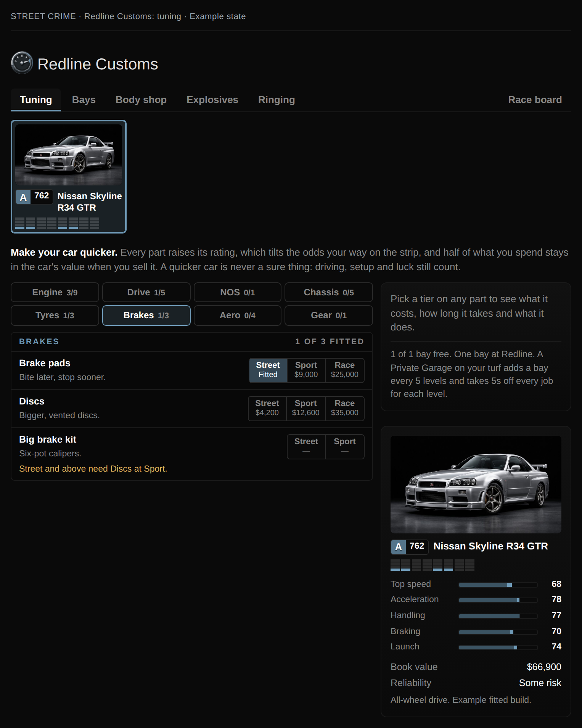Open the Bays tab
The height and width of the screenshot is (728, 582).
(x=84, y=100)
